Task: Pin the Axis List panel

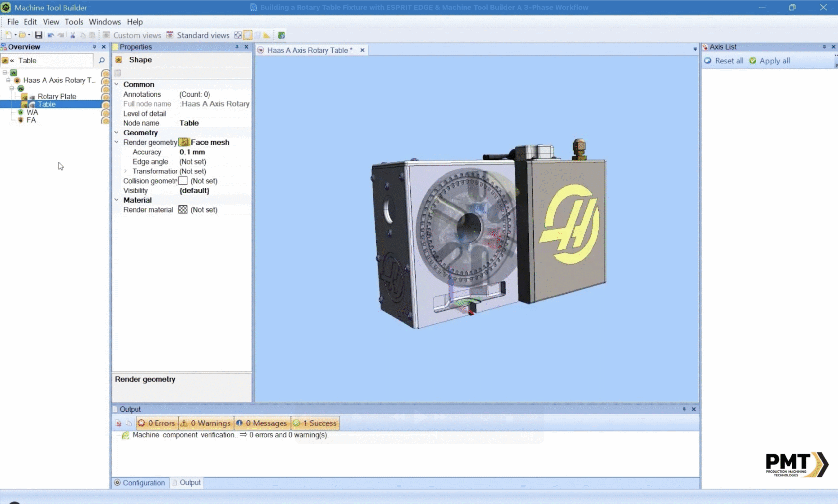Action: tap(824, 47)
